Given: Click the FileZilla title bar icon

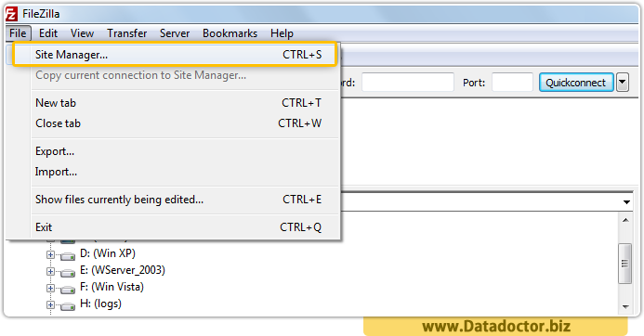Looking at the screenshot, I should click(x=11, y=14).
